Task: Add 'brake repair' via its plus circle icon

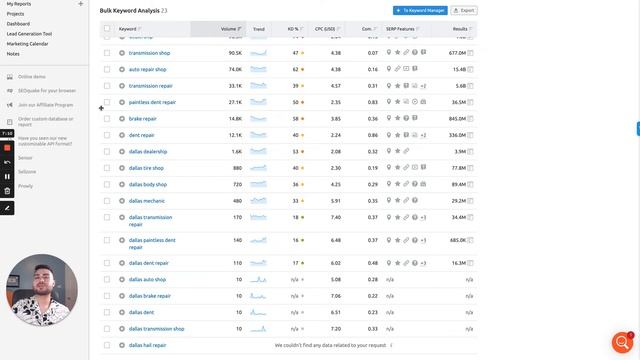Action: click(x=122, y=119)
